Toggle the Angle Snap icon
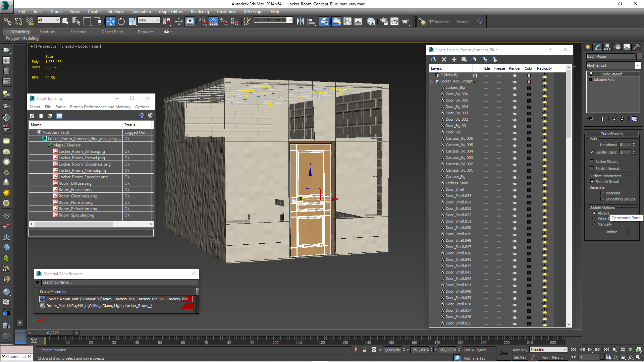 213,22
